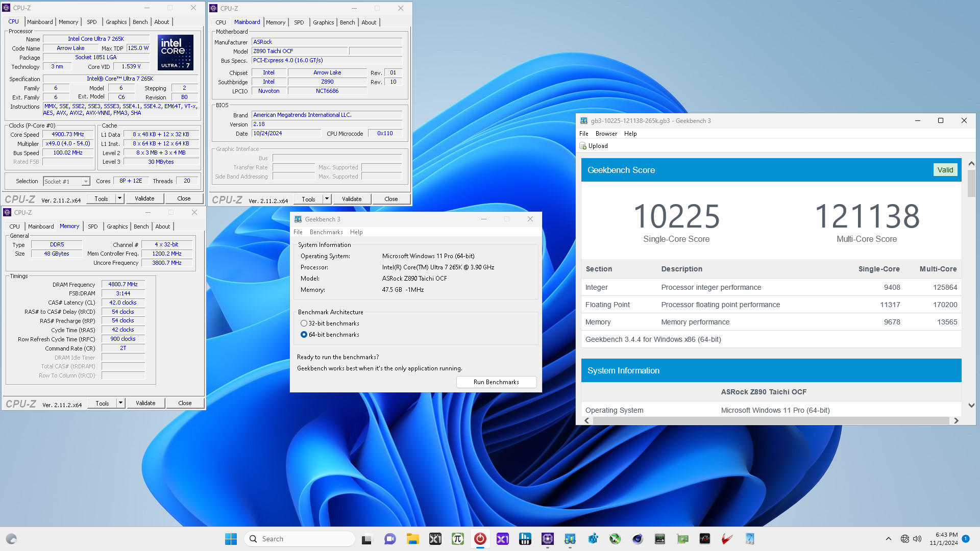Expand Tools dropdown arrow in the Mainboard window

pyautogui.click(x=327, y=199)
